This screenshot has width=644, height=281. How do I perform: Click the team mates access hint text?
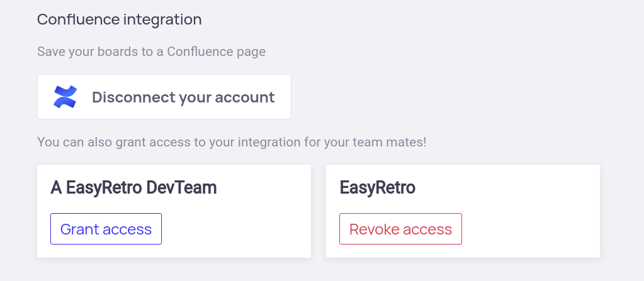(x=232, y=142)
